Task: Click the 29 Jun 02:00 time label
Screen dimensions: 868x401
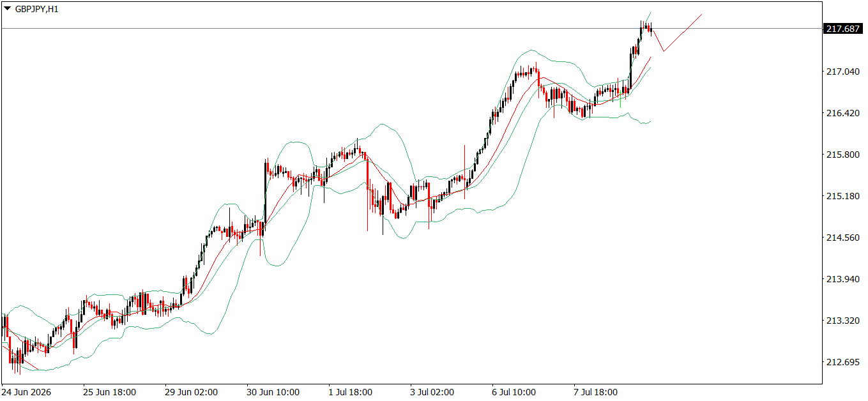Action: click(191, 391)
